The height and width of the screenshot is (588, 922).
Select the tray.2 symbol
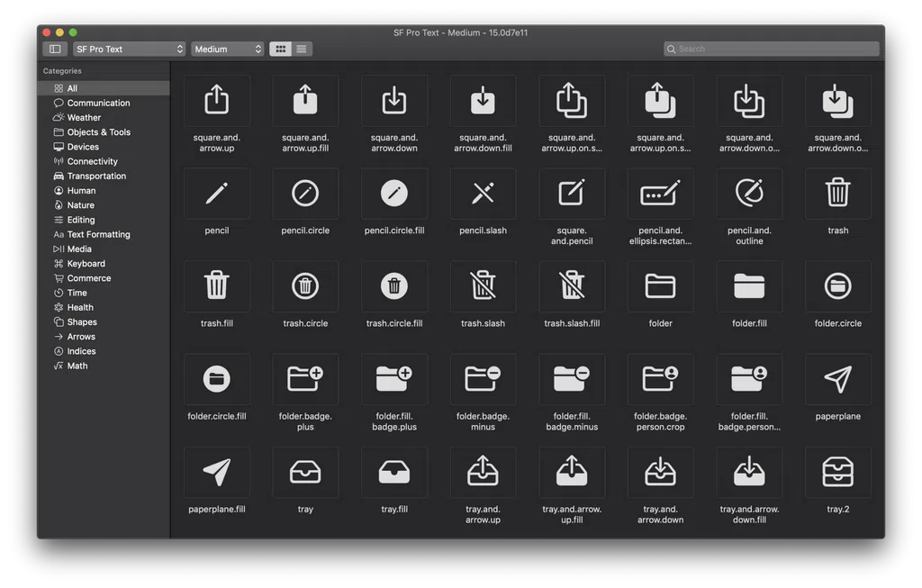(x=838, y=472)
